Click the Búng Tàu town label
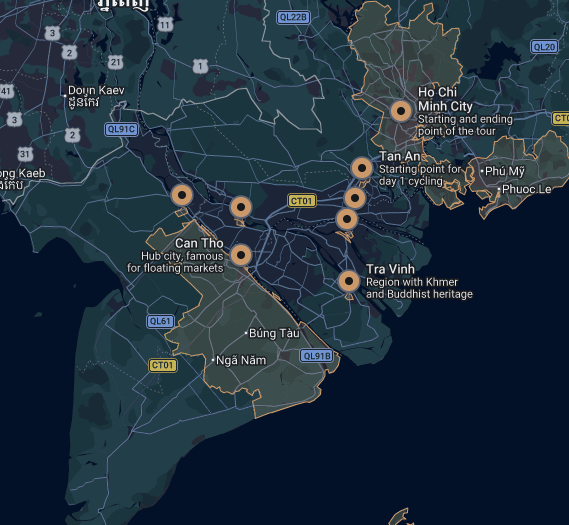Screen dimensions: 569x525 click(274, 333)
